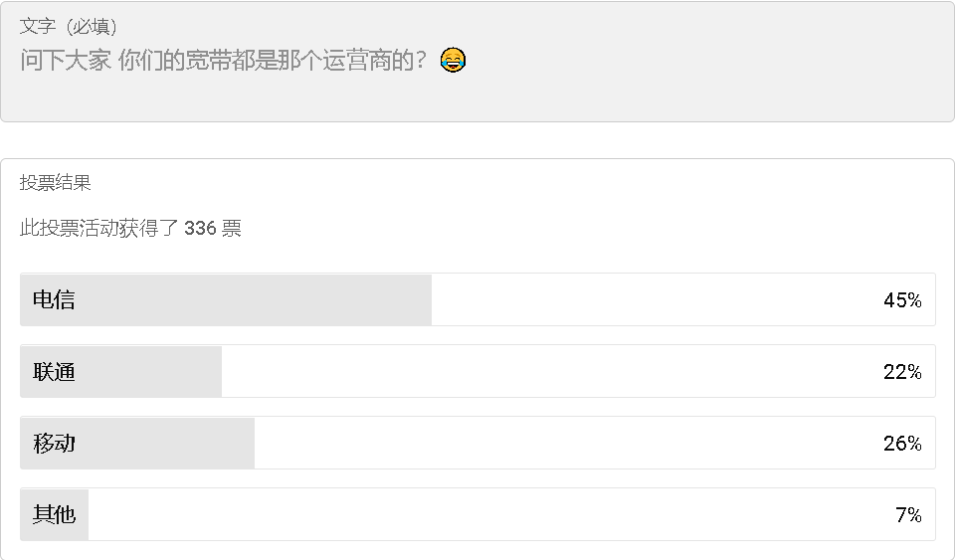This screenshot has width=955, height=560.
Task: Click the 336 票 total vote count
Action: pos(213,228)
